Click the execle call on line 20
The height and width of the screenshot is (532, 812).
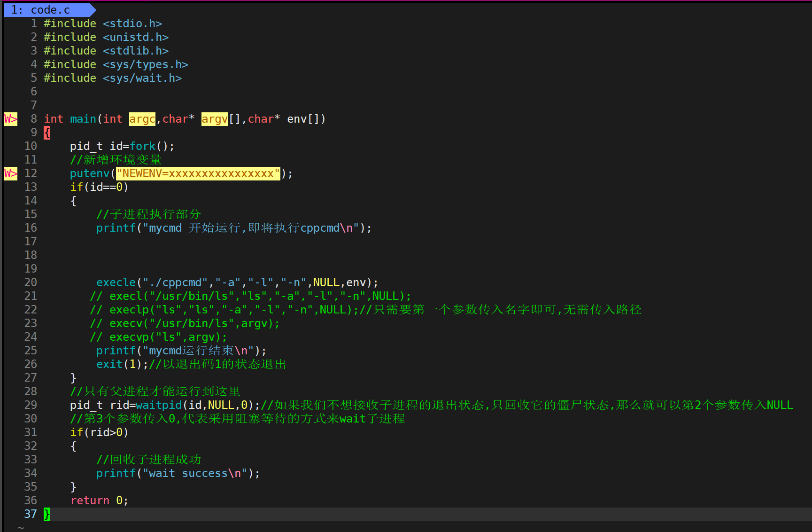[237, 282]
